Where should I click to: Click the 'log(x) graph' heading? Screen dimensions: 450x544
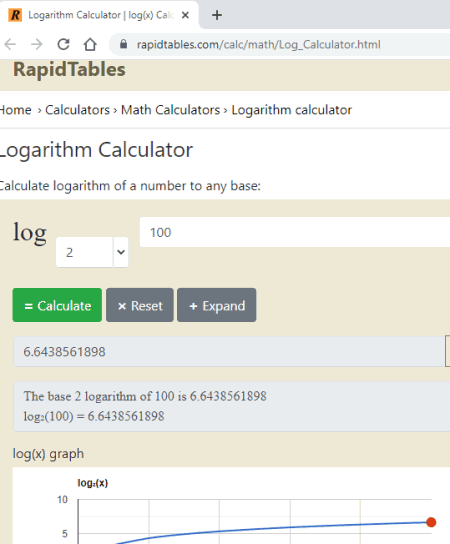[x=48, y=454]
